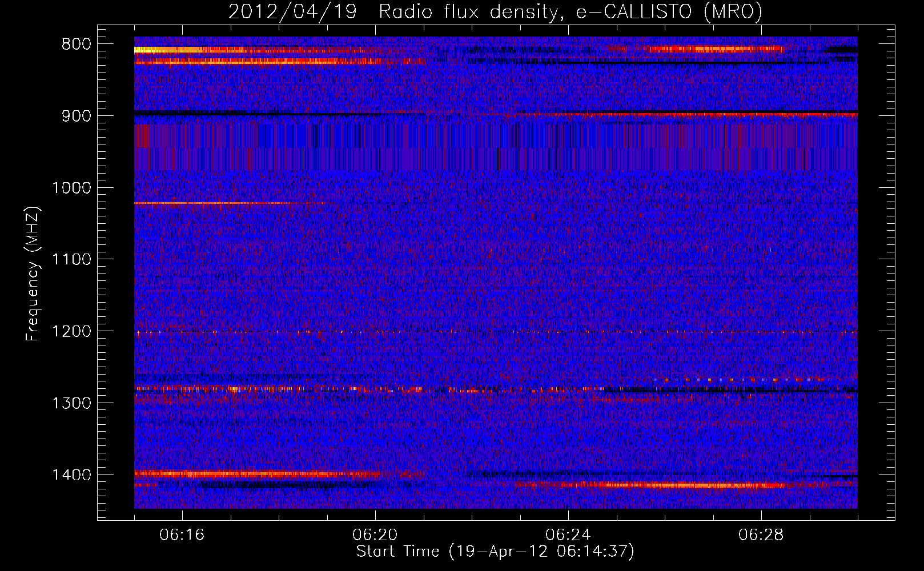Click the 06:24 time tick label
The image size is (924, 571).
(568, 535)
